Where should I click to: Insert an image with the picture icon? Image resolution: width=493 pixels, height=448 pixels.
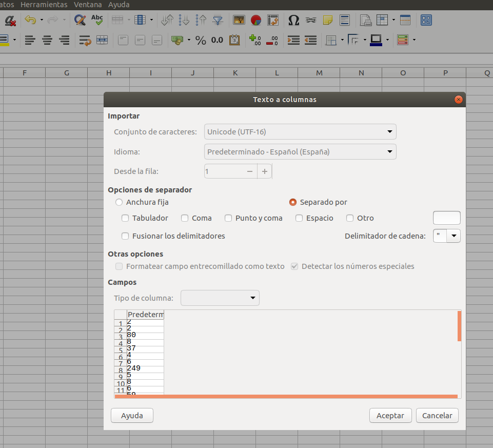[239, 20]
